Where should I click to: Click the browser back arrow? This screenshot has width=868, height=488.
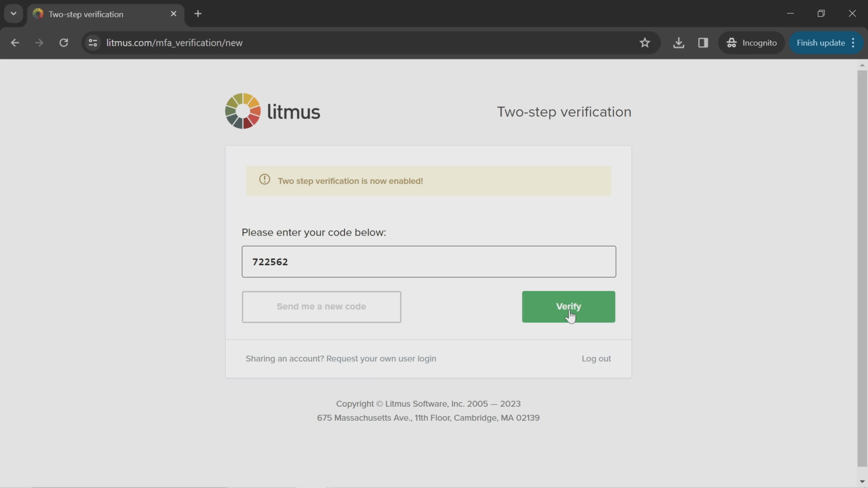pos(15,43)
